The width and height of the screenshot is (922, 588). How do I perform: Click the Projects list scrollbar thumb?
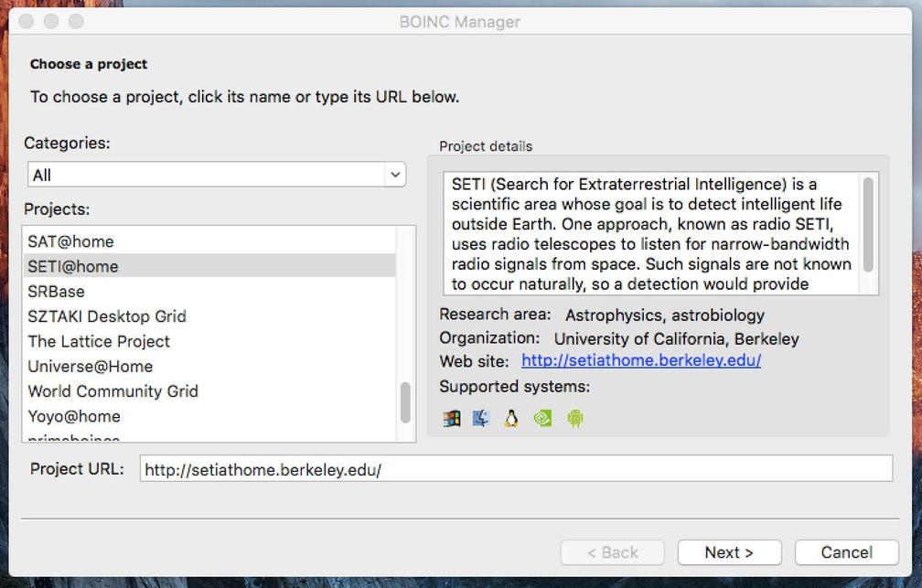(x=405, y=402)
